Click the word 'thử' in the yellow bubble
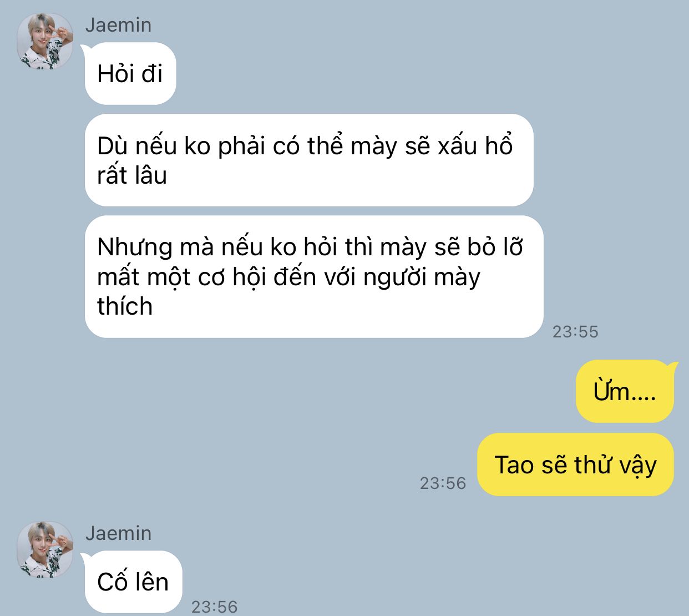The width and height of the screenshot is (689, 616). click(x=592, y=464)
